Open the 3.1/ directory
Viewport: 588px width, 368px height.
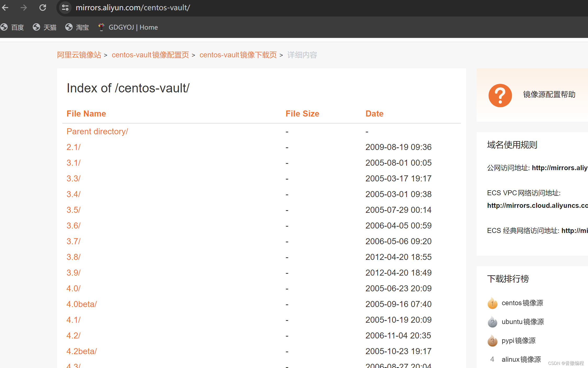pos(73,163)
